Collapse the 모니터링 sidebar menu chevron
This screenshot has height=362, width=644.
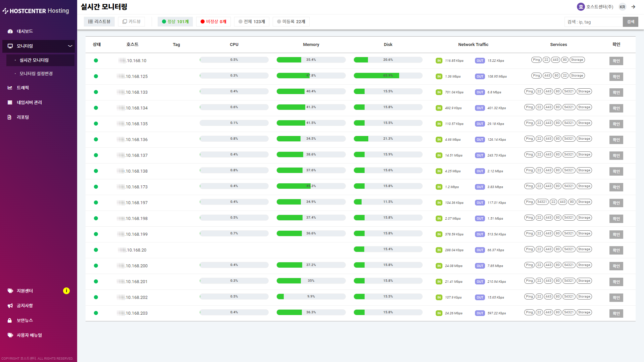click(x=70, y=46)
